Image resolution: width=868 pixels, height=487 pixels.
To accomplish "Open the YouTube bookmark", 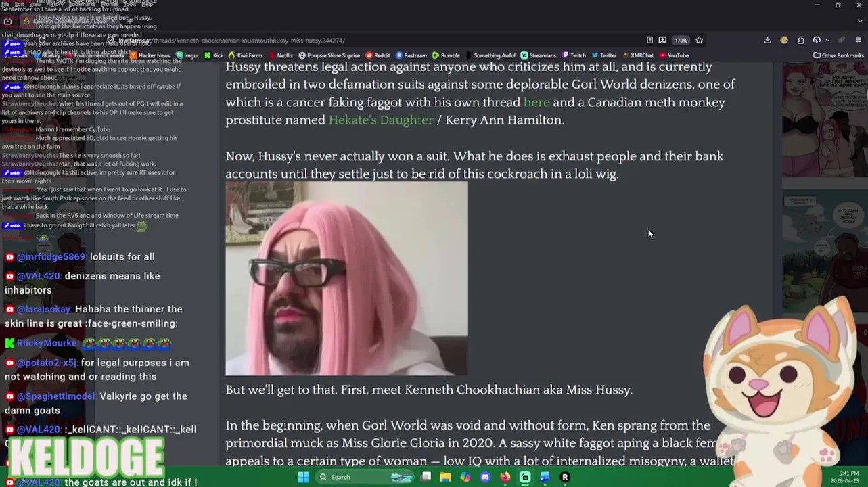I will point(674,55).
